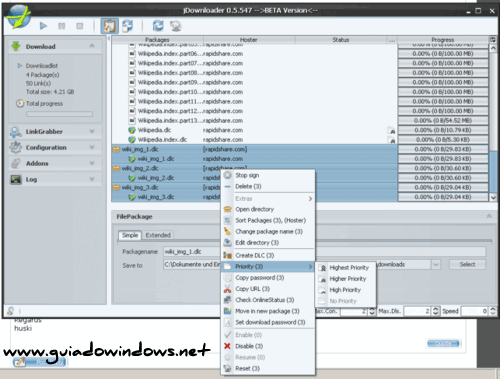Open the Priority (3) submenu
This screenshot has width=500, height=379.
pos(268,267)
